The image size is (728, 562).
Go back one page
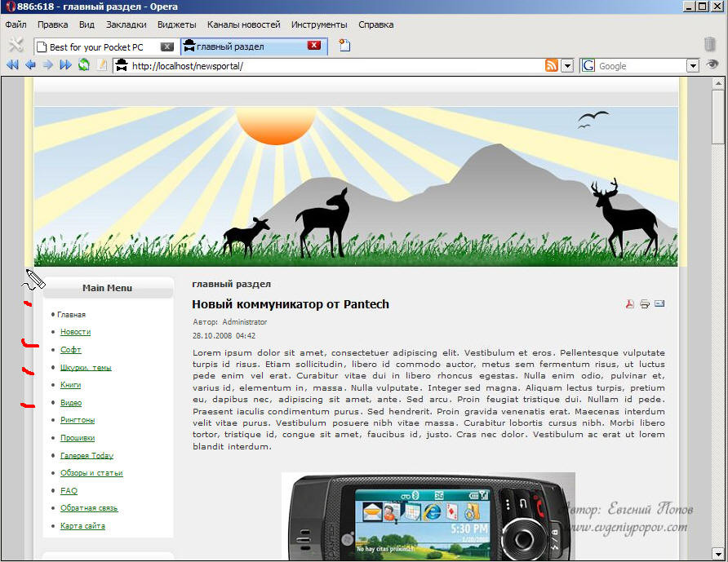pyautogui.click(x=30, y=65)
